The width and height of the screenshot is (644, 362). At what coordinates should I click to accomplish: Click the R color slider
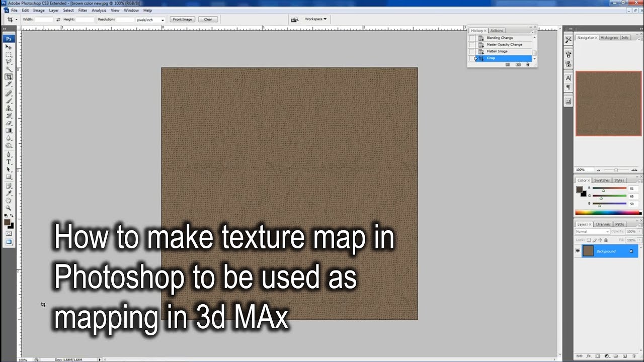coord(609,189)
